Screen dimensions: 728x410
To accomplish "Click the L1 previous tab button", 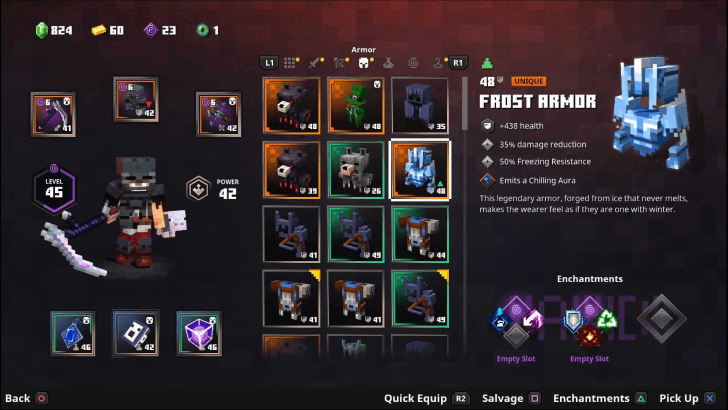I will (269, 63).
